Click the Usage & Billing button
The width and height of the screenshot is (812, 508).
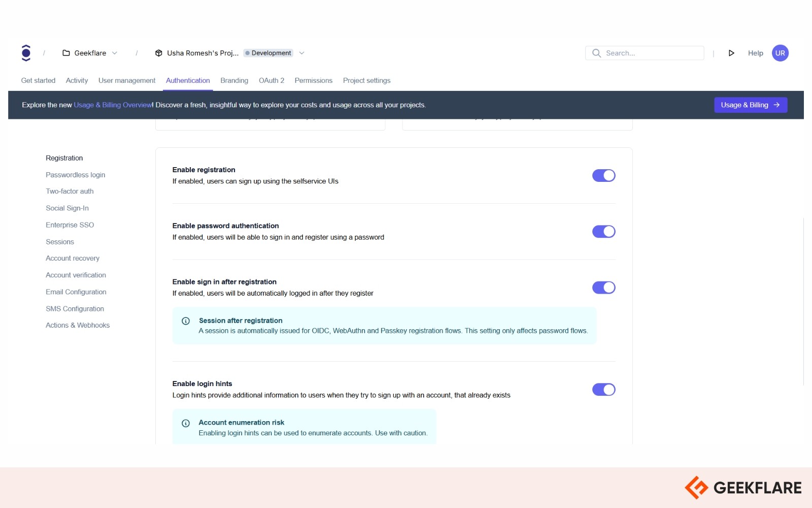pyautogui.click(x=751, y=105)
